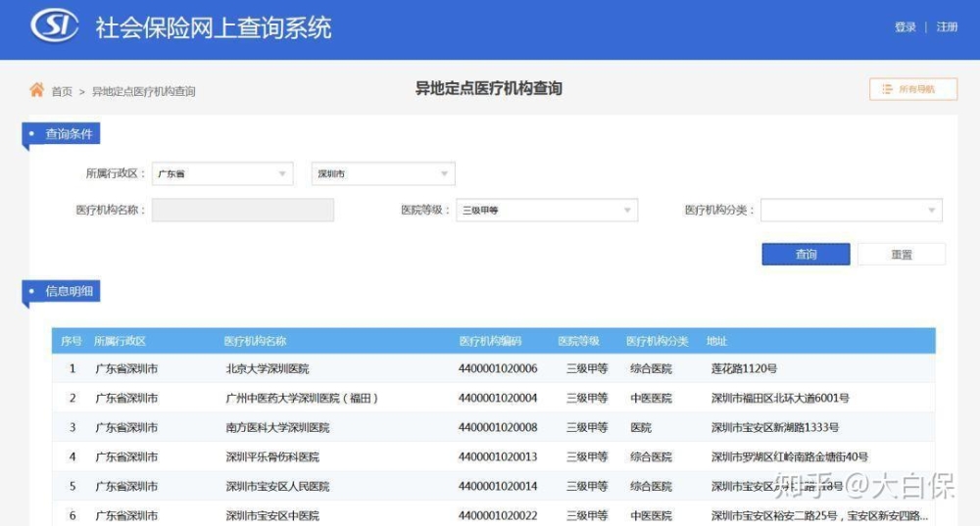Click the 异地定点医疗机构查询 page title
Viewport: 980px width, 526px height.
click(489, 89)
